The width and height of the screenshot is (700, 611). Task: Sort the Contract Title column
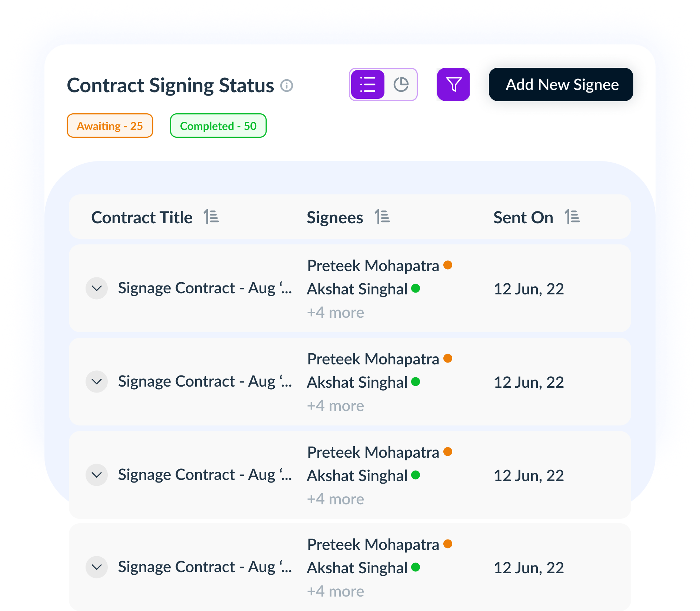coord(211,217)
